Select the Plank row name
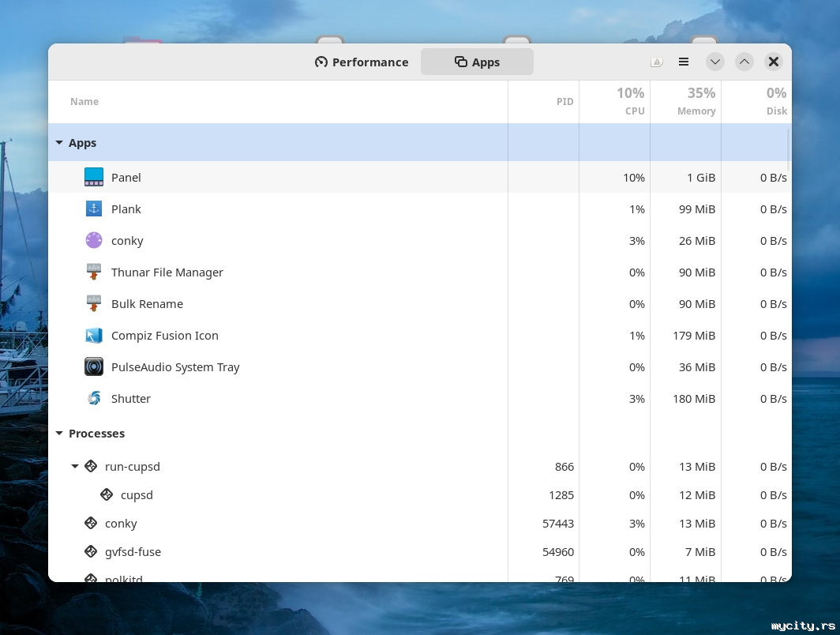The height and width of the screenshot is (635, 840). pyautogui.click(x=126, y=209)
